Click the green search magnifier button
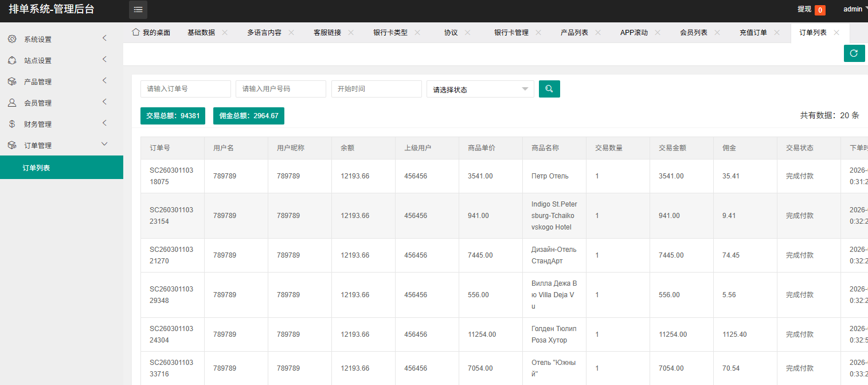The height and width of the screenshot is (385, 868). tap(549, 89)
